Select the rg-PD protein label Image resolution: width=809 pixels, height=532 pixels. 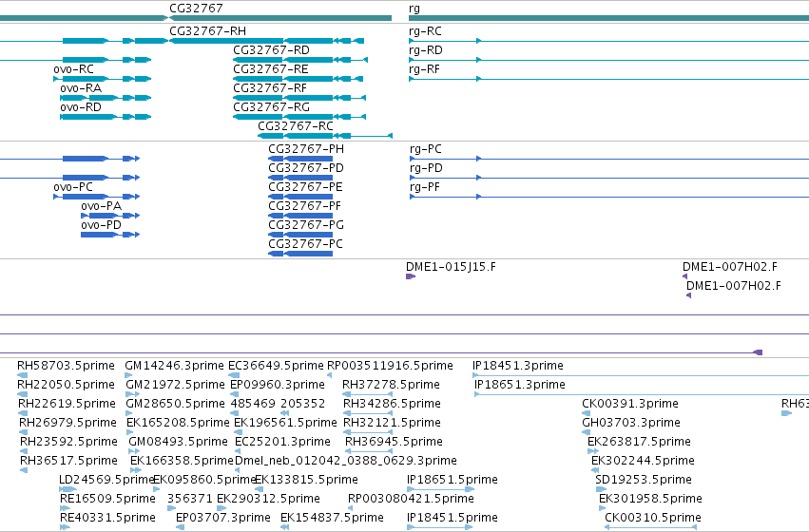[426, 168]
